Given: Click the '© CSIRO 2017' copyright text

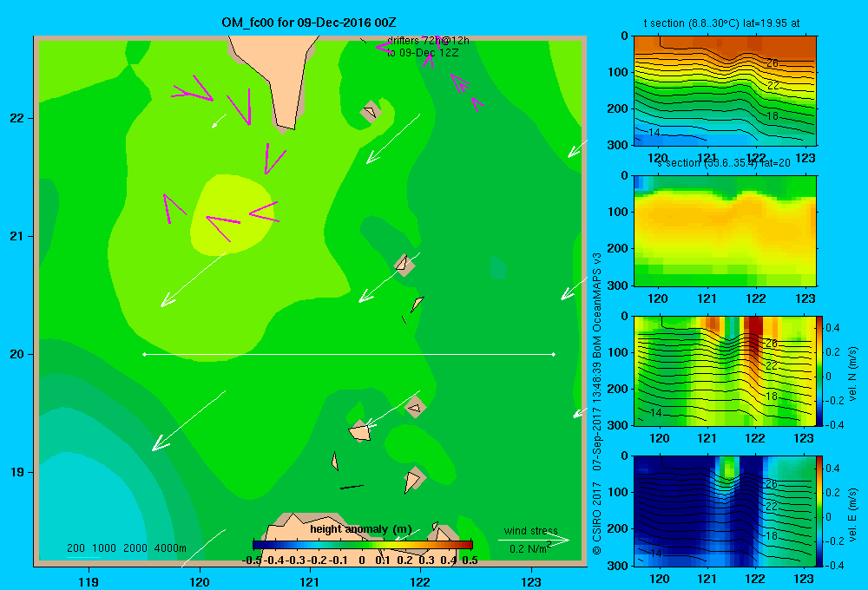Looking at the screenshot, I should (597, 518).
